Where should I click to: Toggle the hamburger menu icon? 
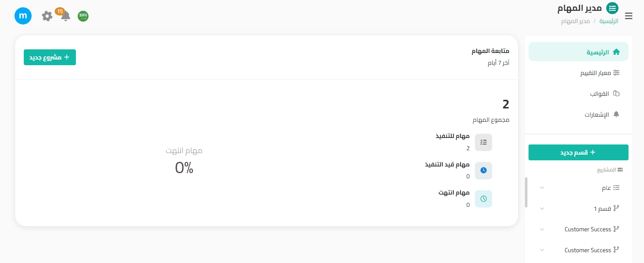pyautogui.click(x=629, y=16)
